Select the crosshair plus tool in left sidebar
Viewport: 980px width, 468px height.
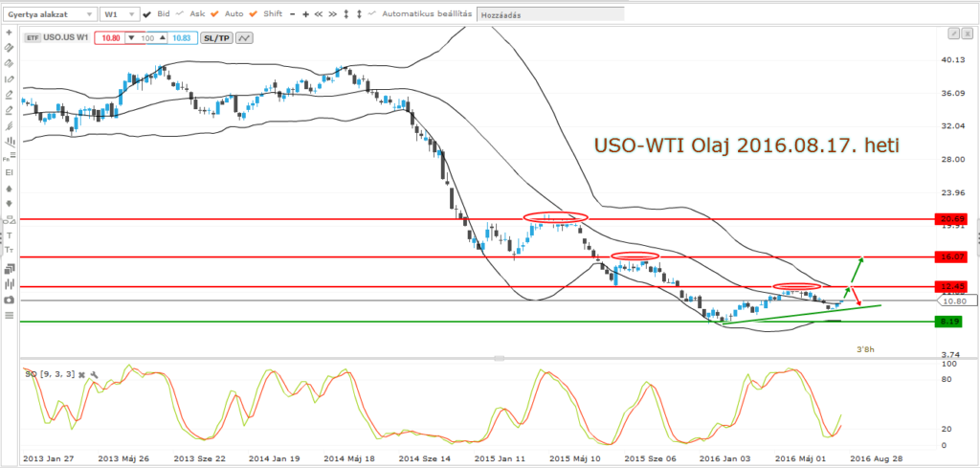click(10, 32)
